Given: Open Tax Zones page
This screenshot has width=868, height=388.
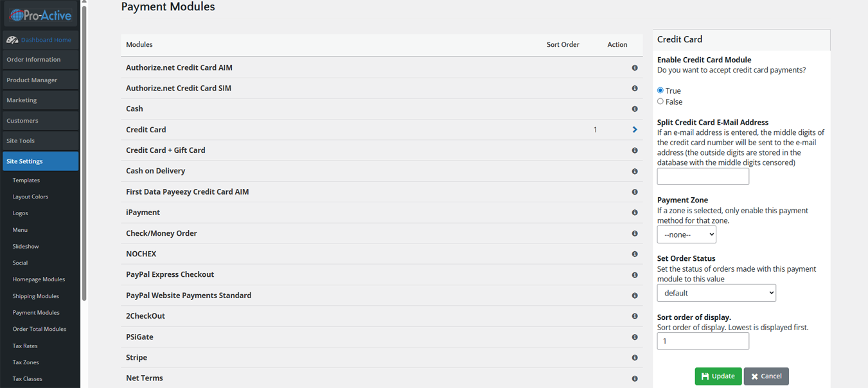Looking at the screenshot, I should point(26,362).
